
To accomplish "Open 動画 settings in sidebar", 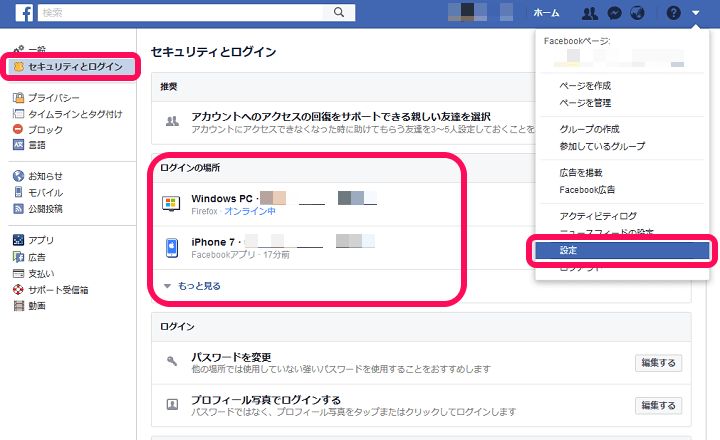I will point(37,306).
